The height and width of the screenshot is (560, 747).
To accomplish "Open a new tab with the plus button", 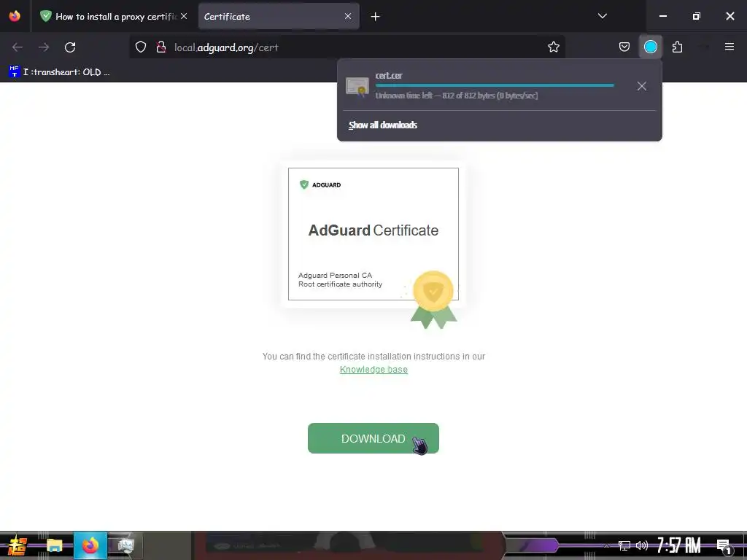I will (376, 17).
